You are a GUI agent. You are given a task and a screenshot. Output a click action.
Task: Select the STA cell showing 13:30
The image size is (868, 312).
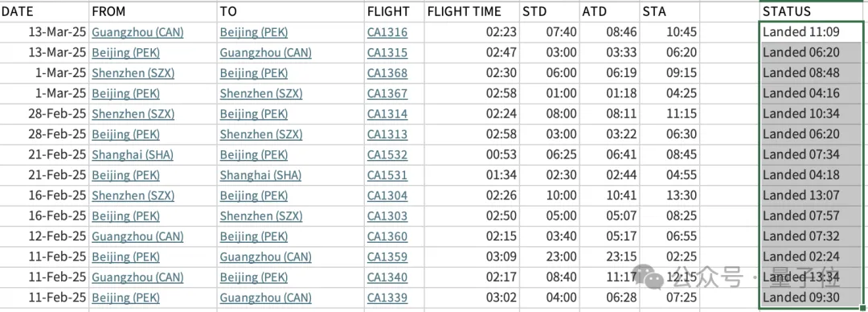[x=669, y=195]
